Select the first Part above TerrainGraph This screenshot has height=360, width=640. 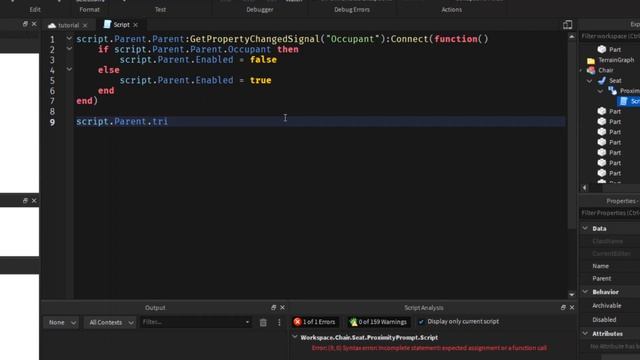point(615,49)
